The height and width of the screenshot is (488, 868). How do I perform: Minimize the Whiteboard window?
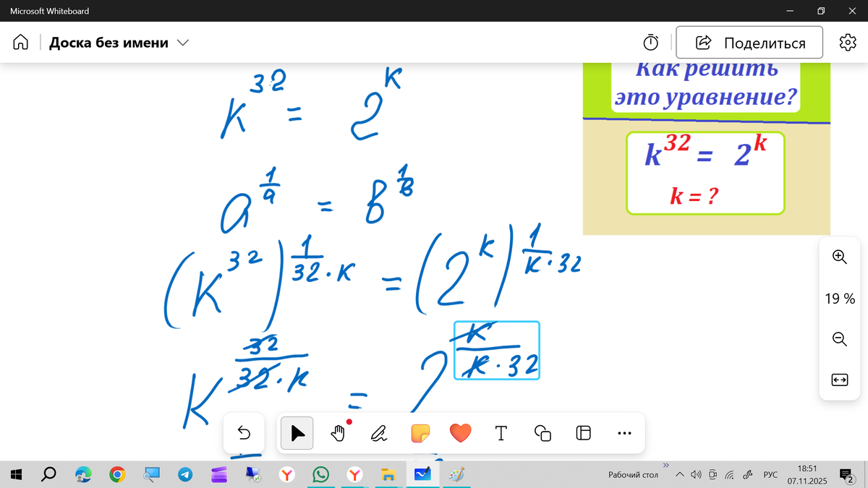coord(790,11)
